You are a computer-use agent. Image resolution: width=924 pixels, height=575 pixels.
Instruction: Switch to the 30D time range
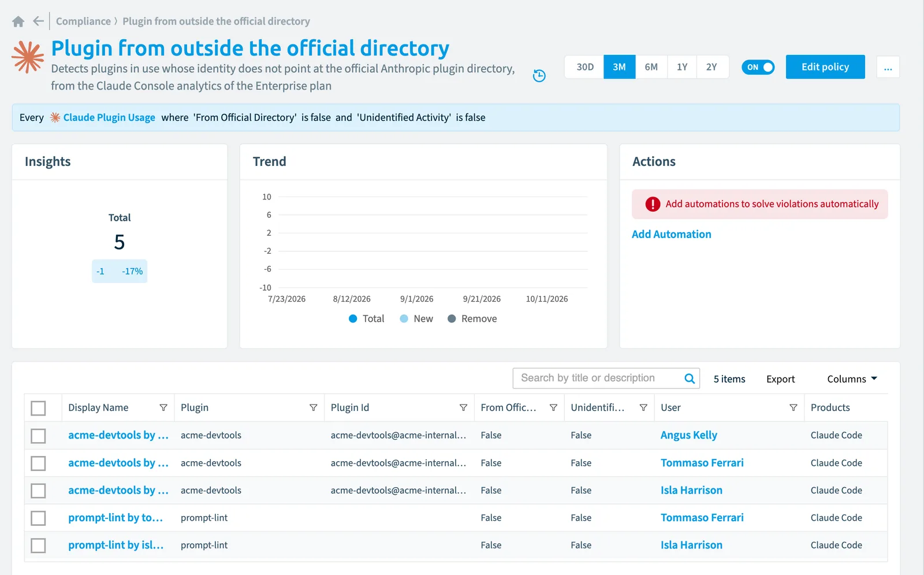click(x=585, y=67)
